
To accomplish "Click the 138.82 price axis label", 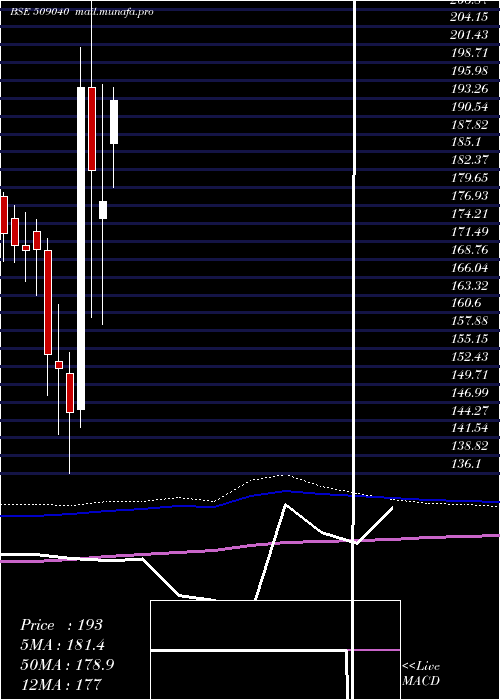I will click(x=469, y=446).
